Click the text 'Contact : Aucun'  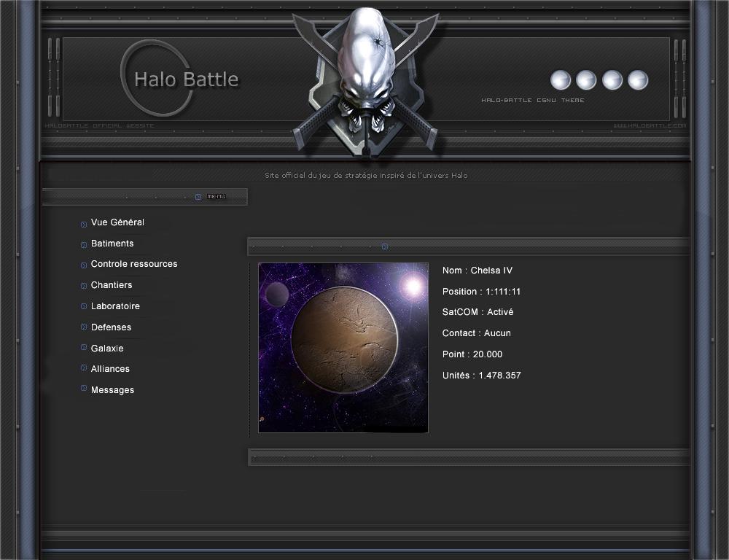477,333
